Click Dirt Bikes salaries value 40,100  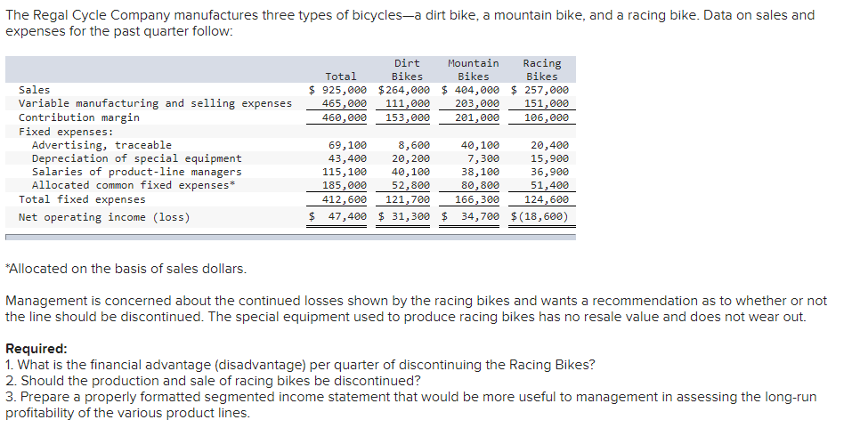(410, 172)
